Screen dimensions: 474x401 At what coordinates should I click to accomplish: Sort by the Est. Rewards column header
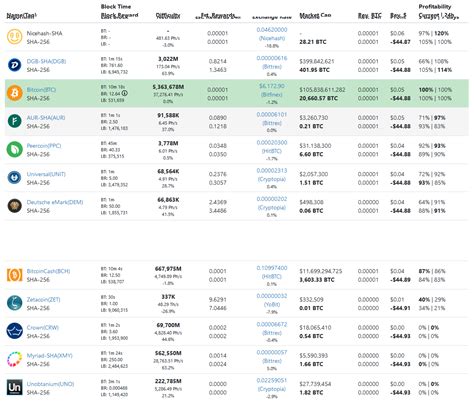click(x=218, y=16)
